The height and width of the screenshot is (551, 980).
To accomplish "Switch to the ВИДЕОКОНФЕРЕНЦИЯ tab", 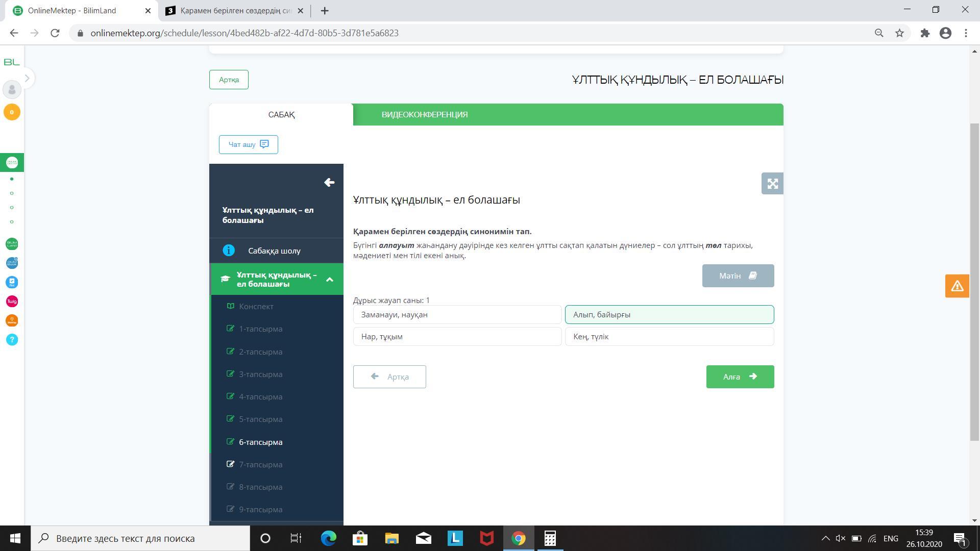I will [424, 115].
